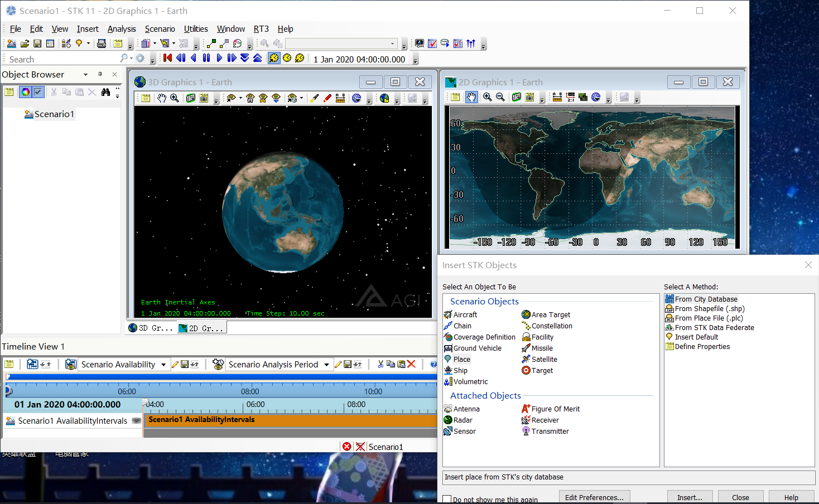The height and width of the screenshot is (504, 819).
Task: Click the binoculars find icon in Object Browser
Action: (106, 92)
